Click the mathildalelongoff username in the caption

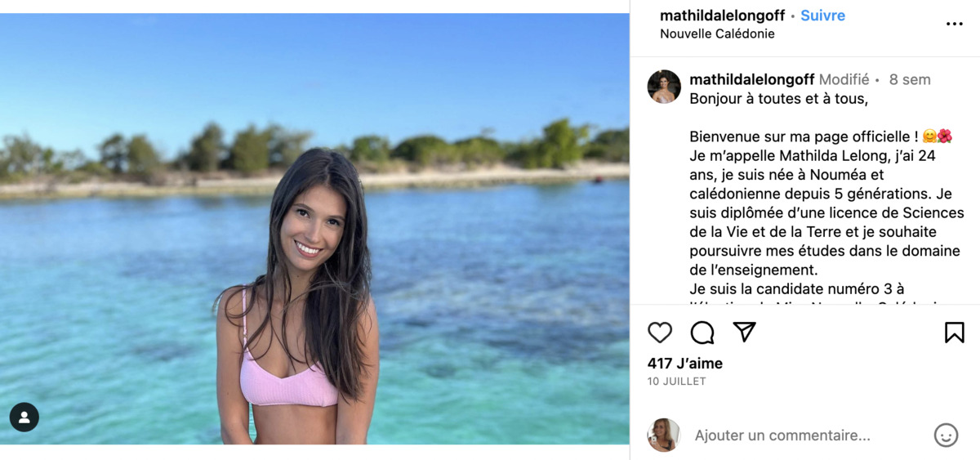coord(751,79)
